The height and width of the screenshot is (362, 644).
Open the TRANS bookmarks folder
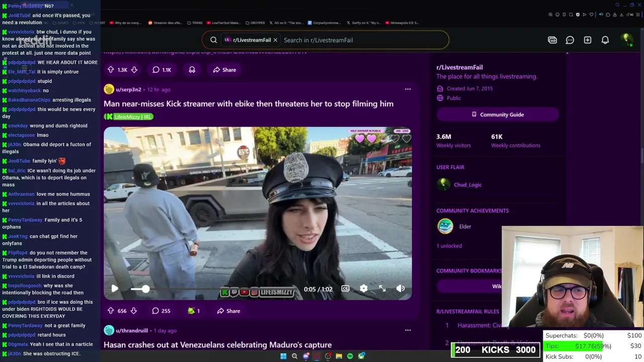coord(195,23)
